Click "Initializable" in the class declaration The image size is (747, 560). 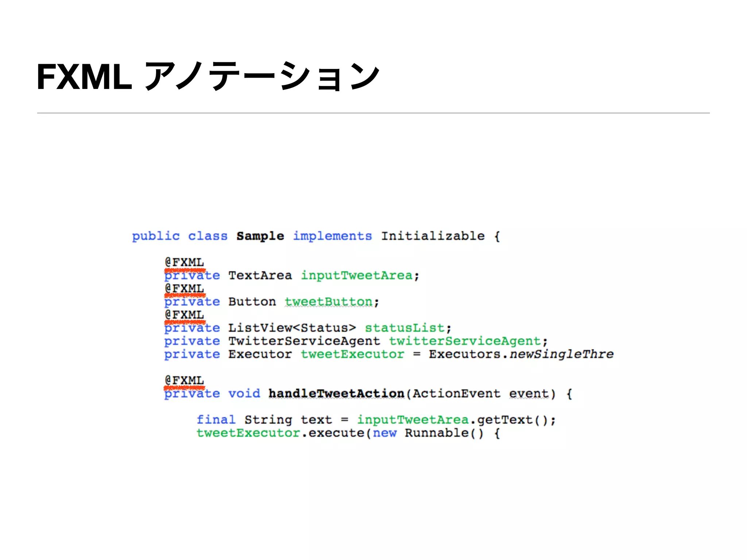click(433, 236)
